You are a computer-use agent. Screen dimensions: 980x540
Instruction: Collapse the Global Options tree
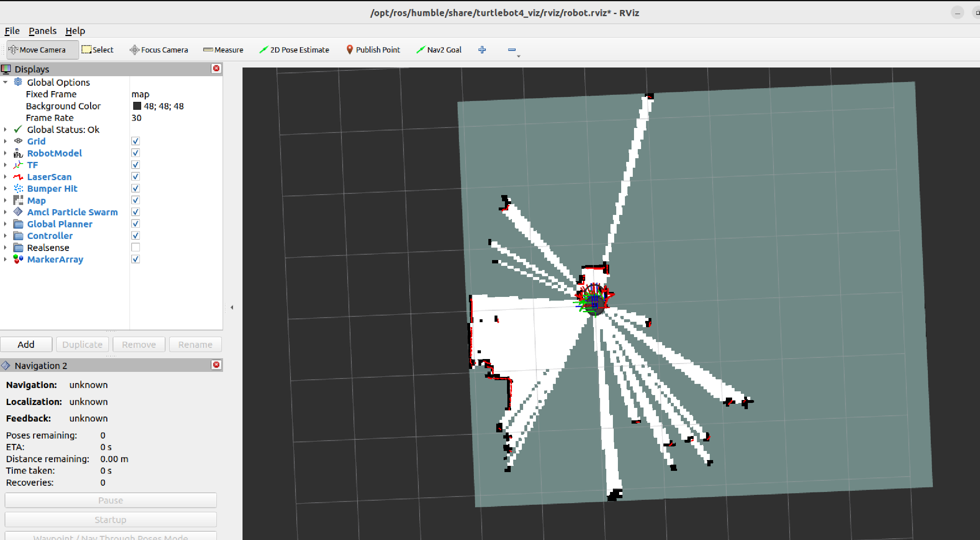coord(5,82)
